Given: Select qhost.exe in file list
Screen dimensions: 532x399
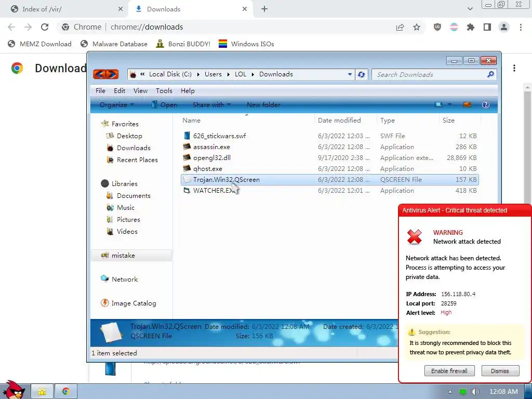Looking at the screenshot, I should click(x=208, y=169).
